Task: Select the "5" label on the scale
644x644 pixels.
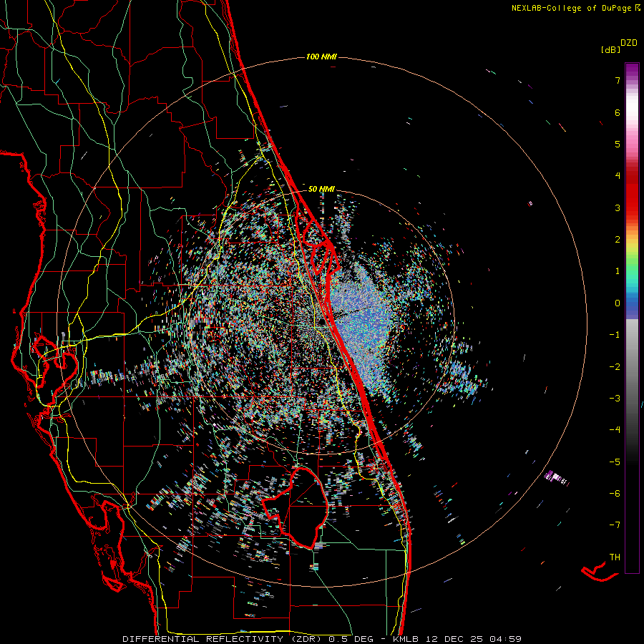Action: (x=618, y=144)
